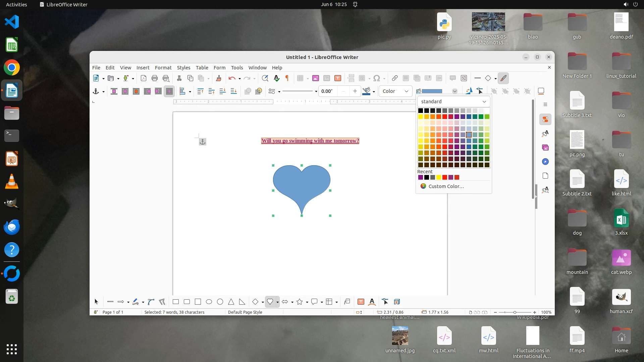The image size is (644, 362).
Task: Open the Format menu
Action: (163, 67)
